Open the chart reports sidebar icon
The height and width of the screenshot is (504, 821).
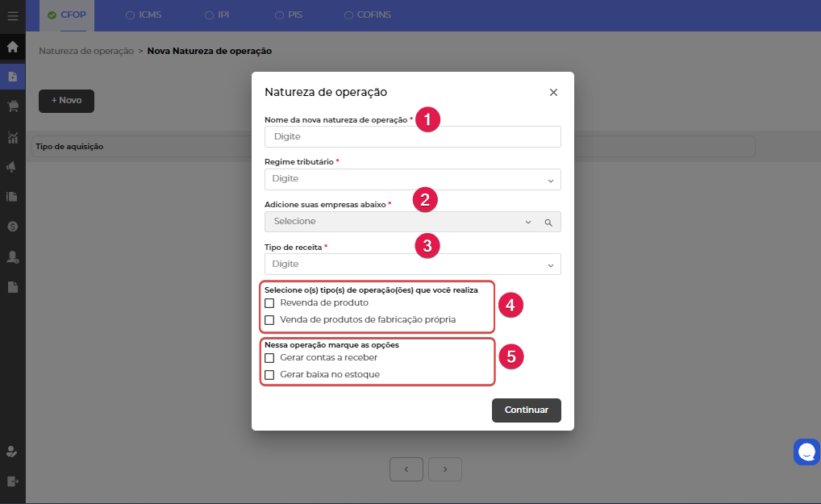coord(12,137)
